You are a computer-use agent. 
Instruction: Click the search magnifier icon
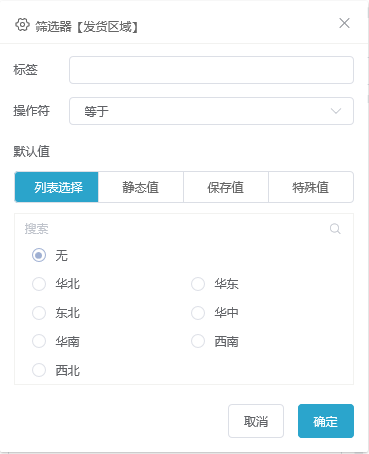335,229
